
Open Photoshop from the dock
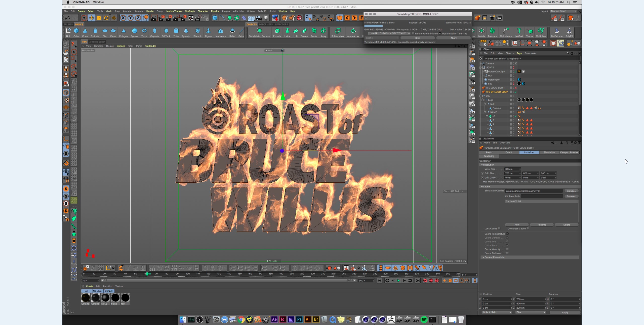tap(299, 320)
